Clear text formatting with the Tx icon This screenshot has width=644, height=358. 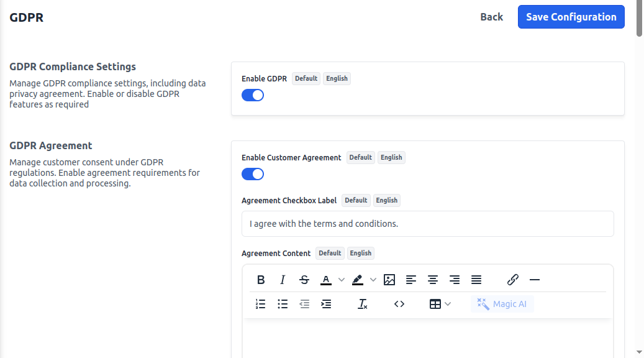pyautogui.click(x=363, y=304)
